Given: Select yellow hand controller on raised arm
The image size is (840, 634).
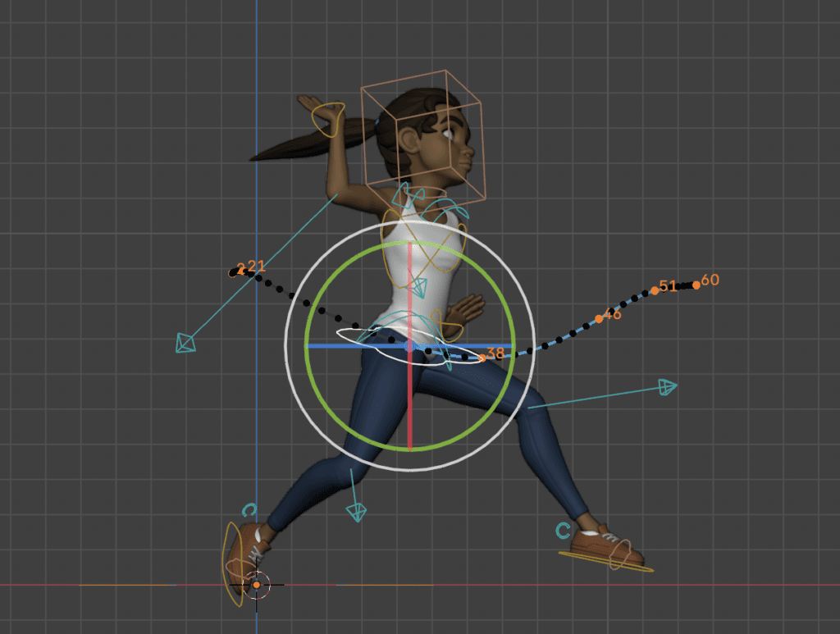Looking at the screenshot, I should pos(328,120).
